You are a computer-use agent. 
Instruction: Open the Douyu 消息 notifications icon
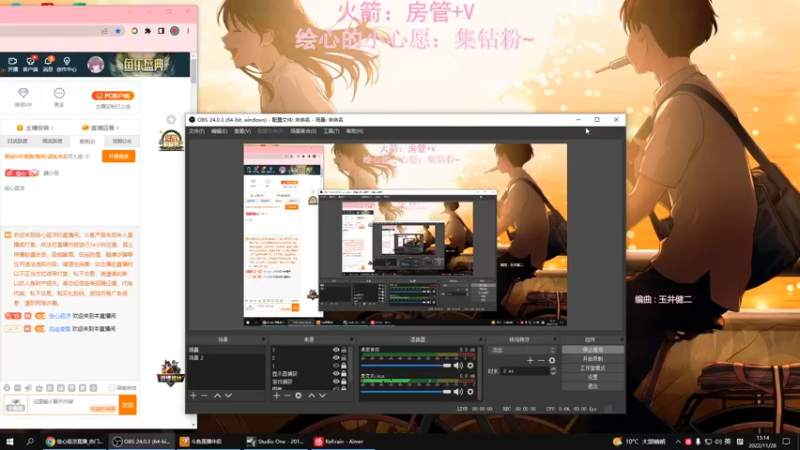(x=48, y=64)
